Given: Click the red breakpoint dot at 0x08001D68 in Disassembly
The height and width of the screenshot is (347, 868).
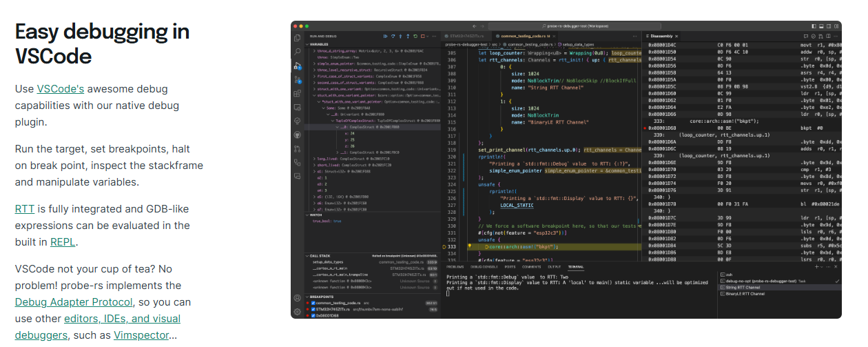Looking at the screenshot, I should tap(645, 128).
